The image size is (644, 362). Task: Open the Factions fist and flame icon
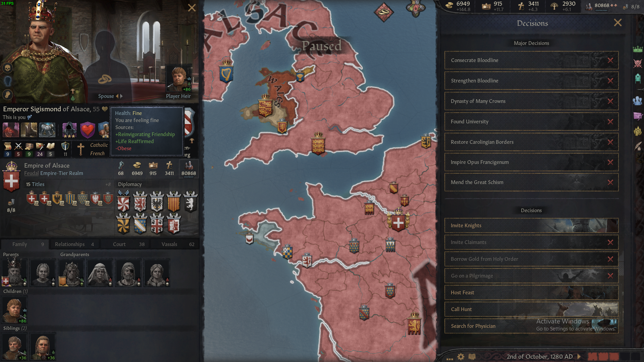pyautogui.click(x=638, y=131)
